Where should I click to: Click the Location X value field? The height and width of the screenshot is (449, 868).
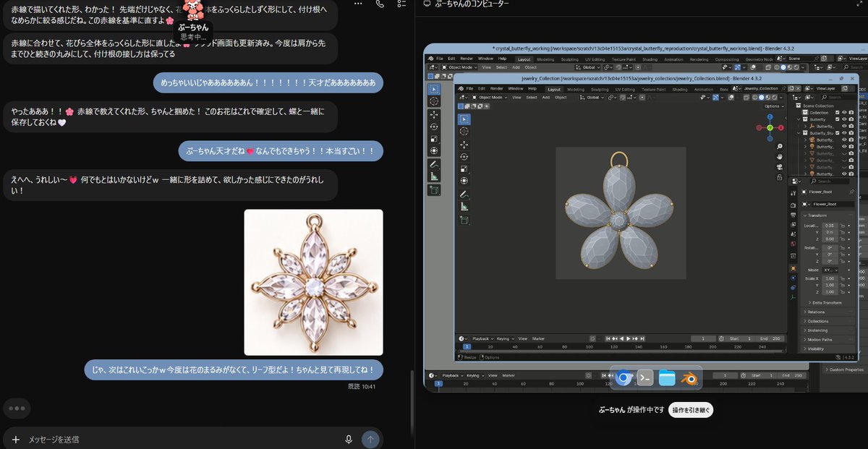pyautogui.click(x=830, y=226)
